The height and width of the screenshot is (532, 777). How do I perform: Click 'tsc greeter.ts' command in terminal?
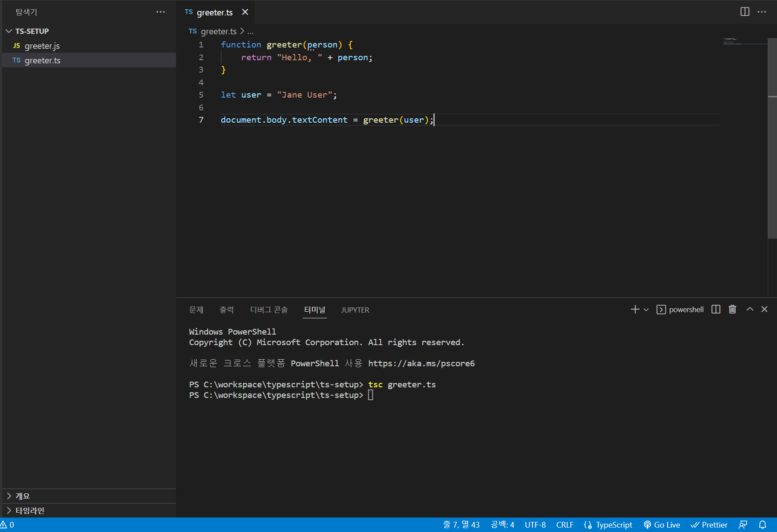click(x=402, y=385)
